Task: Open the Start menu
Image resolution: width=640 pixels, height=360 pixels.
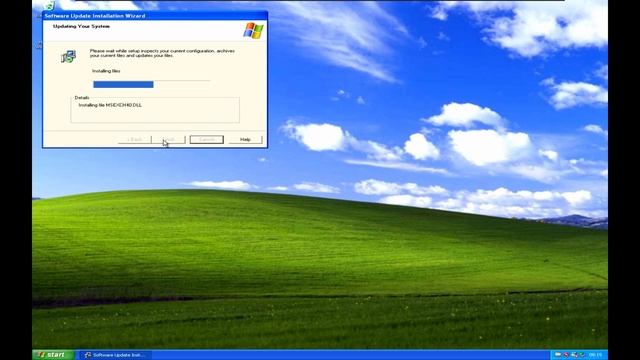Action: 53,355
